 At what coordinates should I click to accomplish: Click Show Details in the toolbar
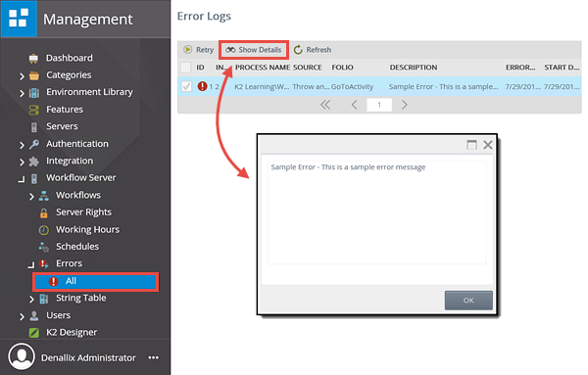pyautogui.click(x=254, y=50)
